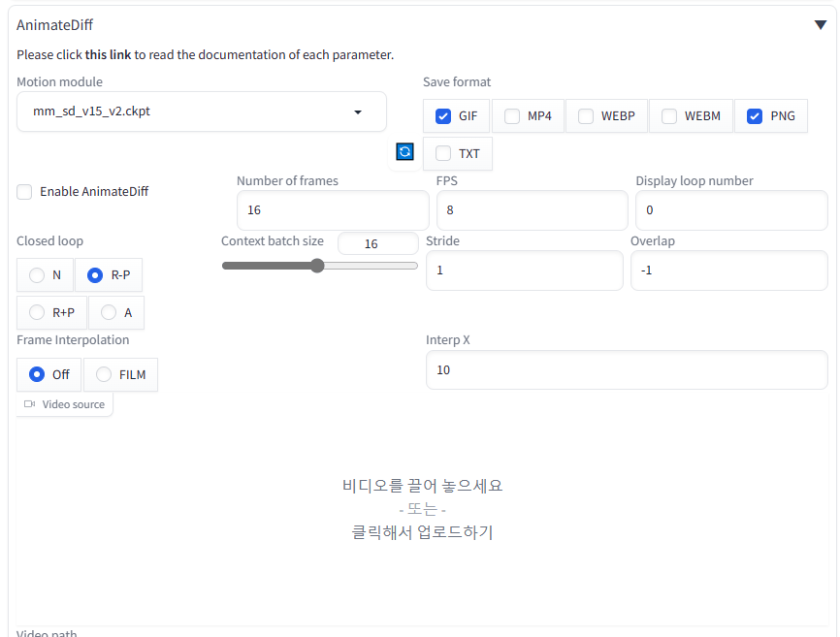Select closed loop option N
The image size is (840, 637).
[x=37, y=275]
